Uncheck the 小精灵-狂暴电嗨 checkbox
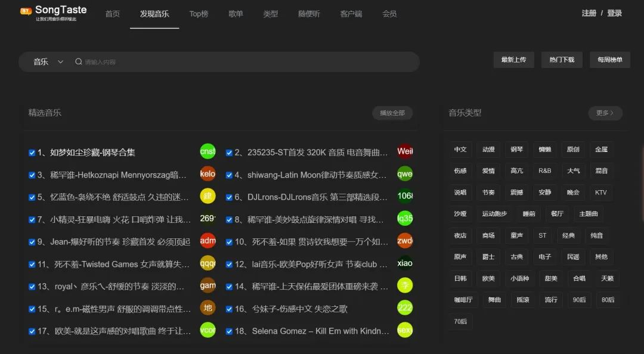Screen dimensions: 644x354 (32, 219)
